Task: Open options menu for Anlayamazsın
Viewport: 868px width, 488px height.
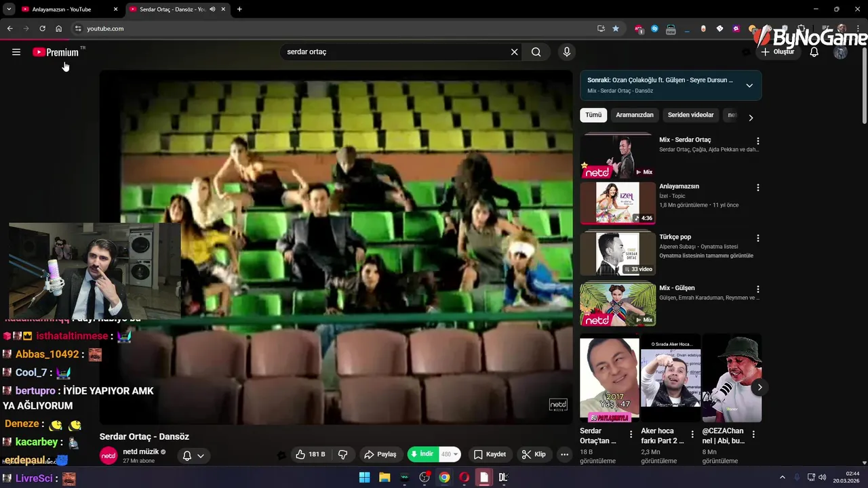Action: [758, 188]
